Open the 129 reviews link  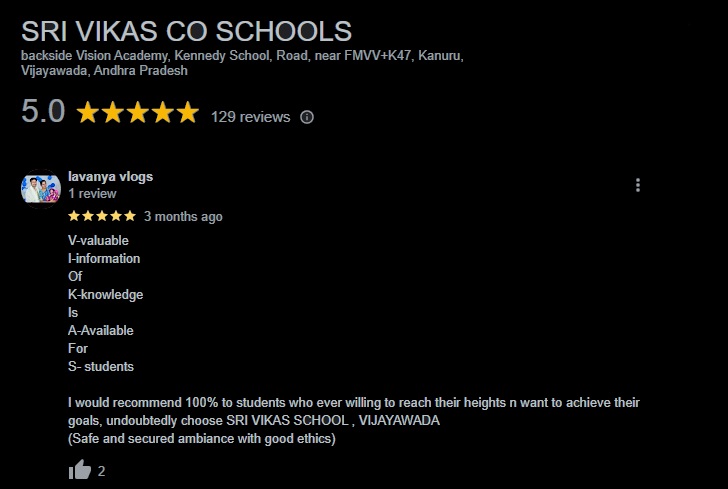250,117
